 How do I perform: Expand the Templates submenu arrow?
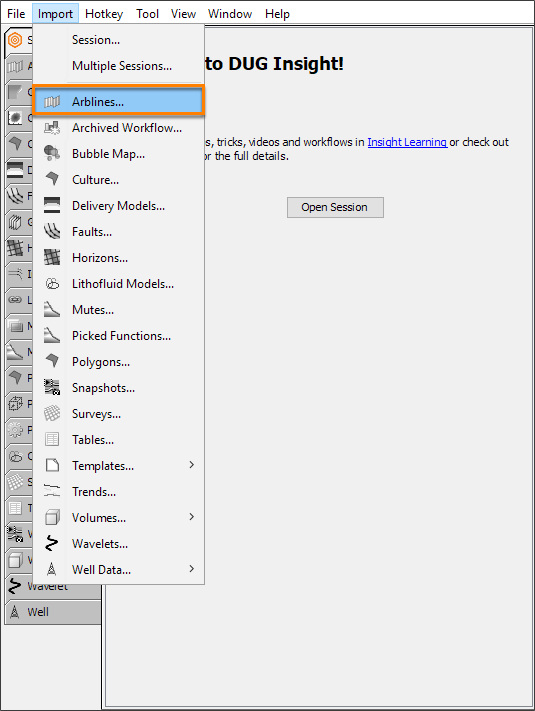192,465
